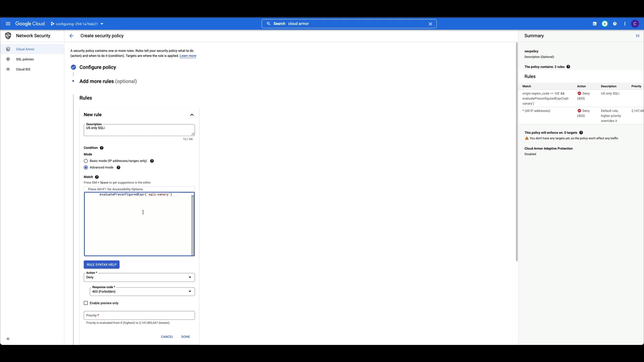Collapse the left navigation sidebar

click(8, 339)
